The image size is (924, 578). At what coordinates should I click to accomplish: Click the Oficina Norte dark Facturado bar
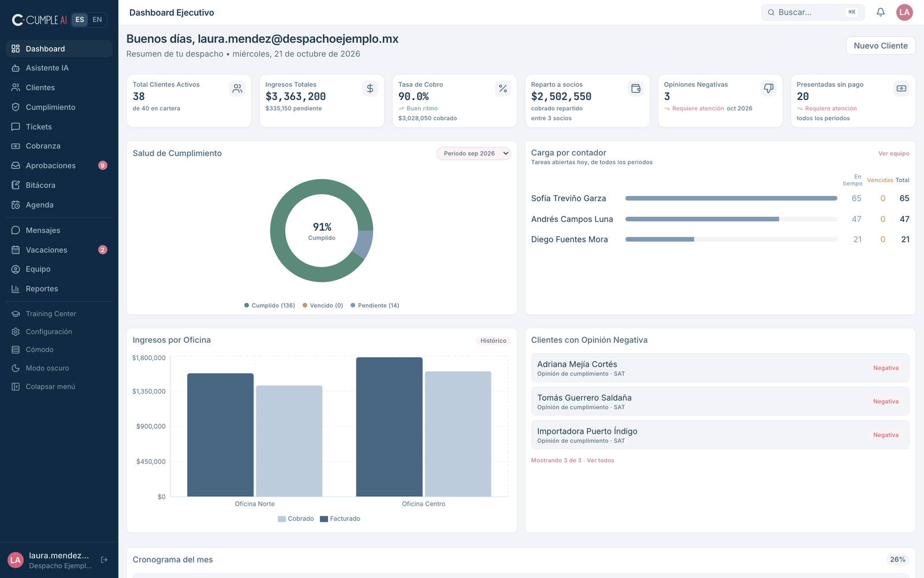220,435
